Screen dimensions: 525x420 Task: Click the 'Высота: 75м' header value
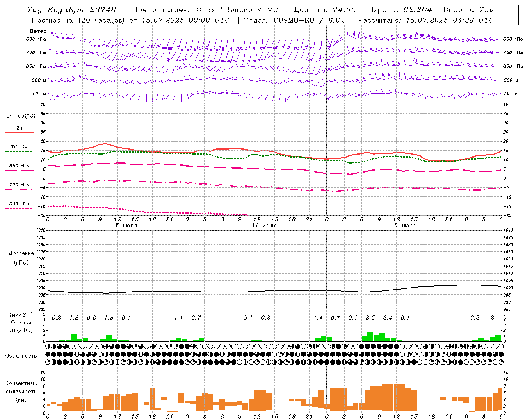[x=469, y=10]
